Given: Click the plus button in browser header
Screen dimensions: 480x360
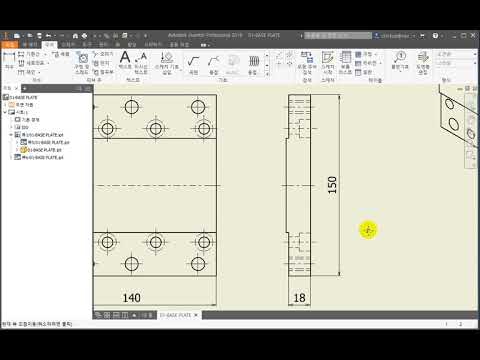Looking at the screenshot, I should [x=24, y=88].
